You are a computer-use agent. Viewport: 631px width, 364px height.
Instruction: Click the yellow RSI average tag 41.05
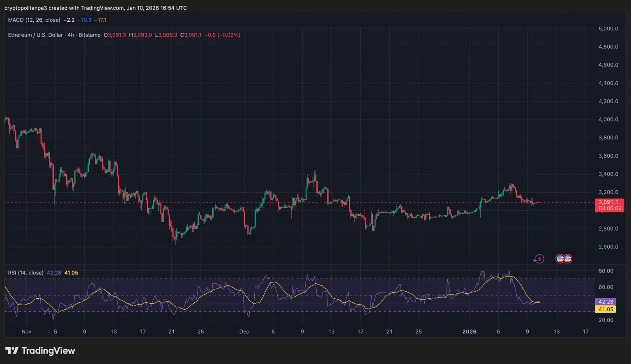coord(606,309)
